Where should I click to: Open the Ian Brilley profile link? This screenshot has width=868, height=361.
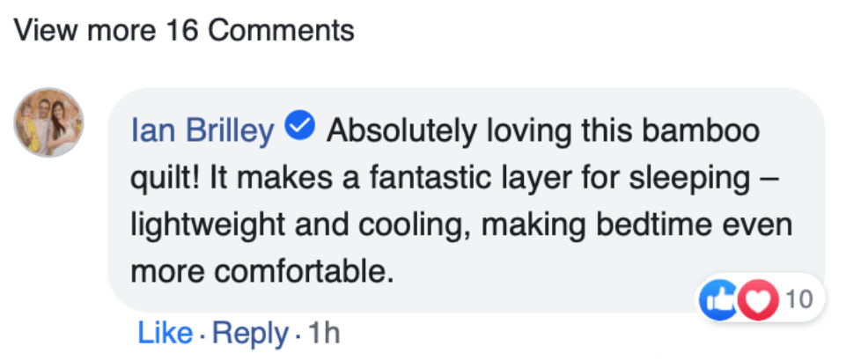click(202, 130)
